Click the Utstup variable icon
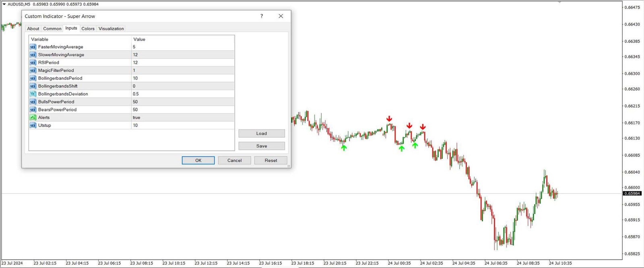The height and width of the screenshot is (268, 644). [33, 125]
